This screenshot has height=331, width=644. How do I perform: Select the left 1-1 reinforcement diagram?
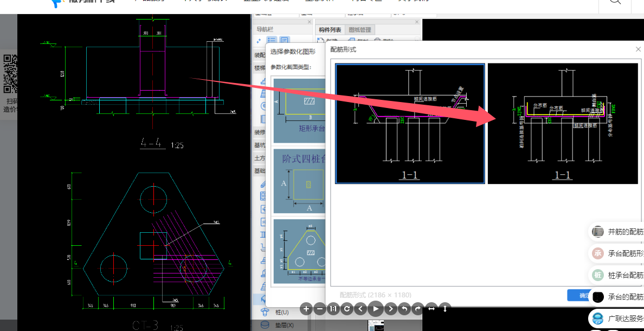pos(410,123)
